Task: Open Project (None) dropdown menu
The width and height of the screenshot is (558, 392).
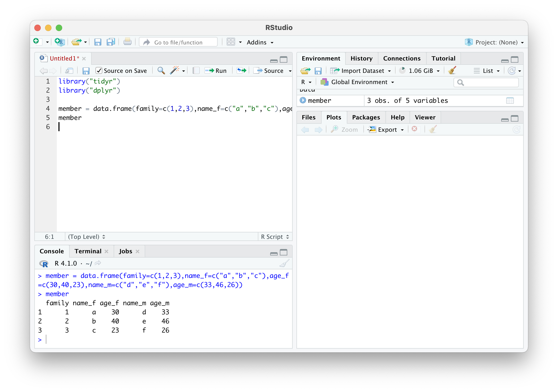Action: [x=494, y=42]
